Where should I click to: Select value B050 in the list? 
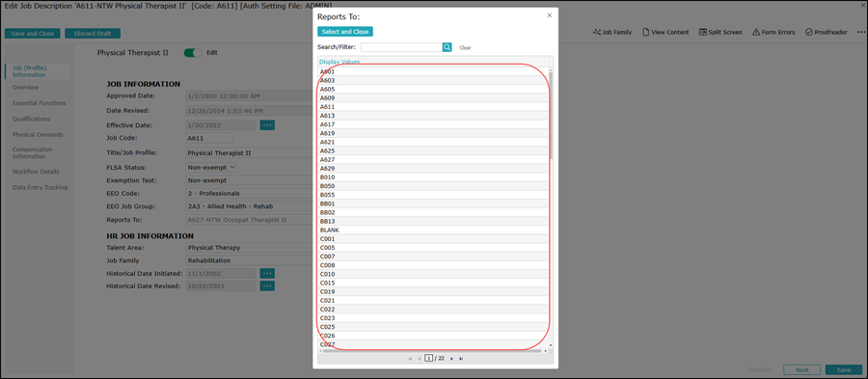click(x=433, y=186)
